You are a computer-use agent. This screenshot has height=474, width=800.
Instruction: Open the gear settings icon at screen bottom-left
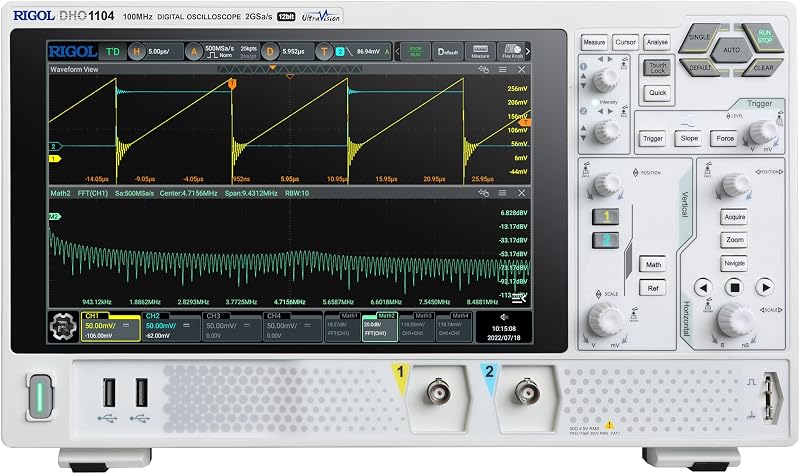(x=63, y=326)
